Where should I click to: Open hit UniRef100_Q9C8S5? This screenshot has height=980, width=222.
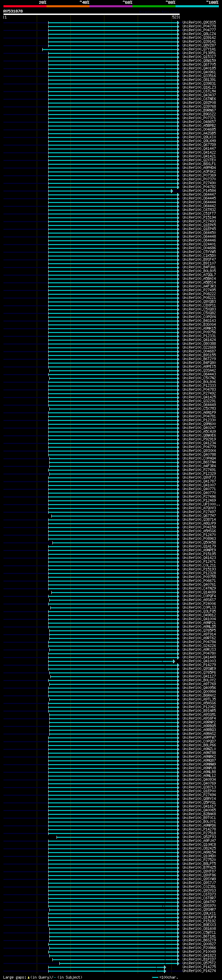click(199, 23)
